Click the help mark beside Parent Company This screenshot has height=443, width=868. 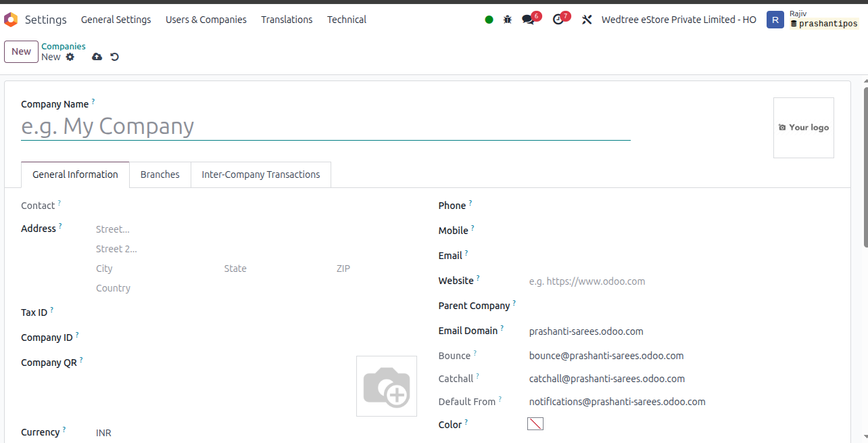(x=514, y=303)
